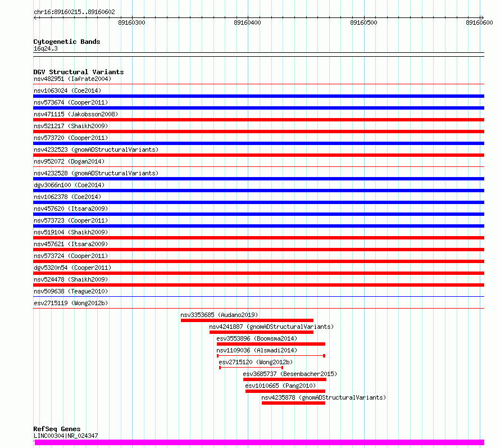Viewport: 500px width, 448px height.
Task: Open the nsv573674 (Cooper2011) label
Action: tap(71, 102)
